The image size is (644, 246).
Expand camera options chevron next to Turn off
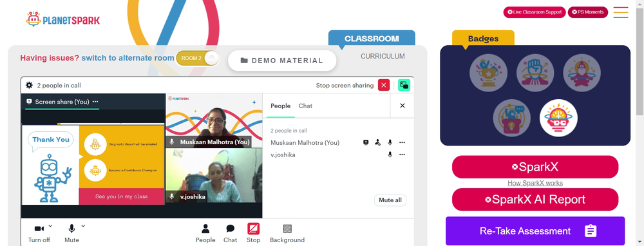(50, 225)
